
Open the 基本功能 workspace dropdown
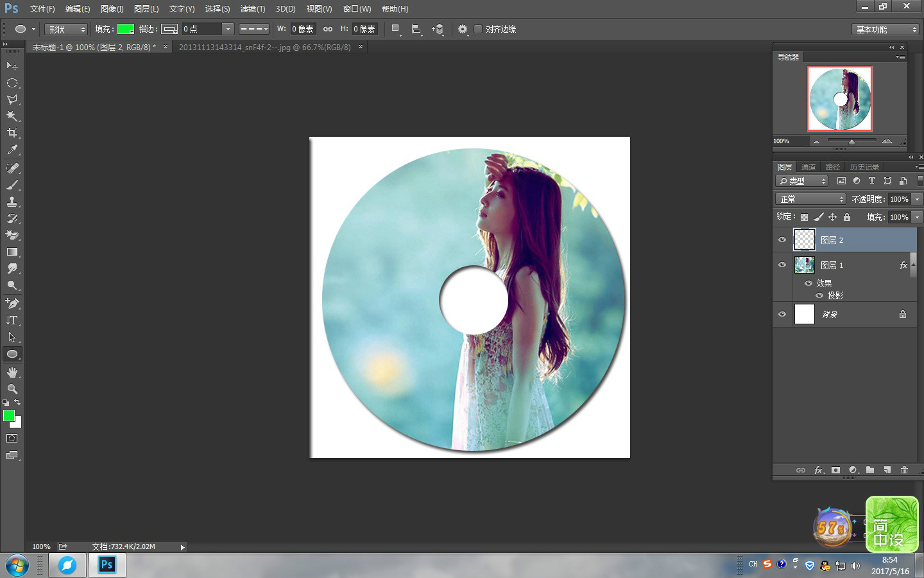pyautogui.click(x=886, y=30)
